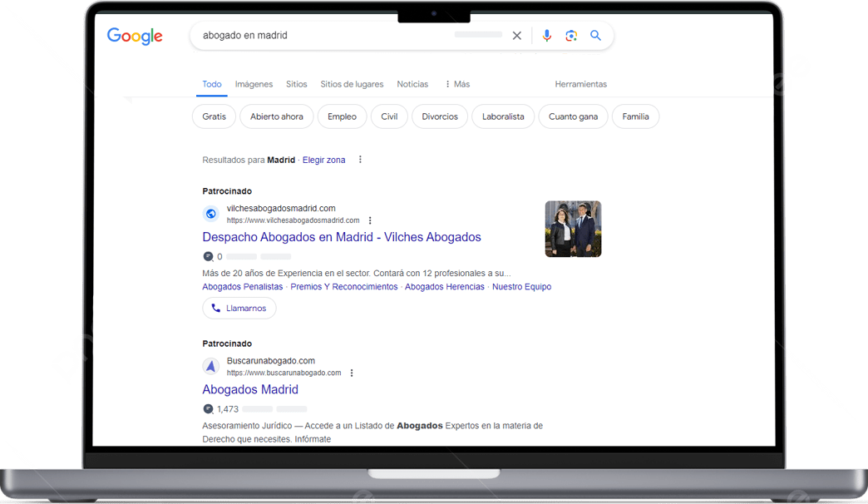Select the Divorcios filter chip

pyautogui.click(x=440, y=116)
